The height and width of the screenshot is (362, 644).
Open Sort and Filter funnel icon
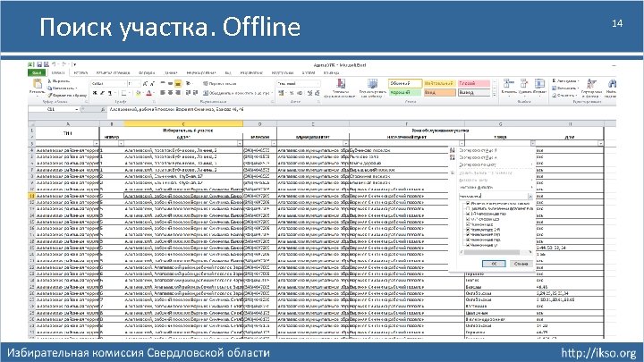coord(591,84)
